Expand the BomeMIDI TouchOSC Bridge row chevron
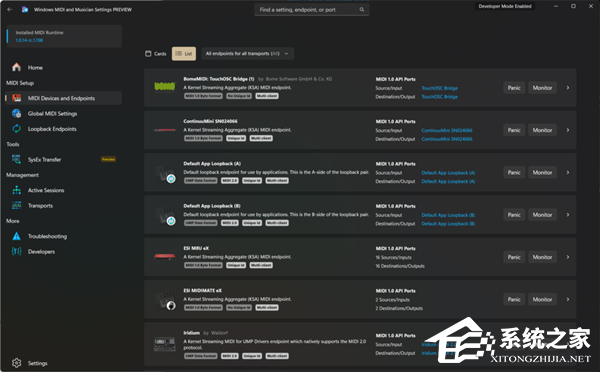 click(x=568, y=88)
